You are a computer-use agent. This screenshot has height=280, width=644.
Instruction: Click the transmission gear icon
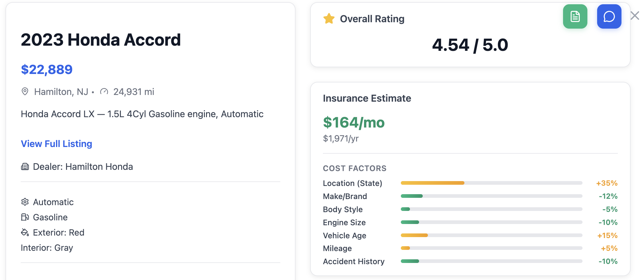pyautogui.click(x=25, y=202)
